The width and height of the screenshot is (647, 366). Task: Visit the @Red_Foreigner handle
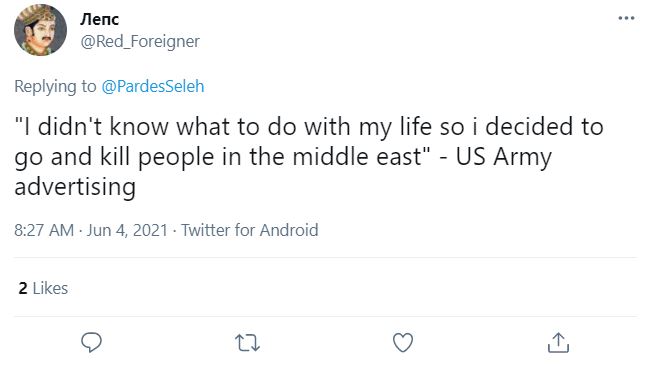click(x=140, y=41)
